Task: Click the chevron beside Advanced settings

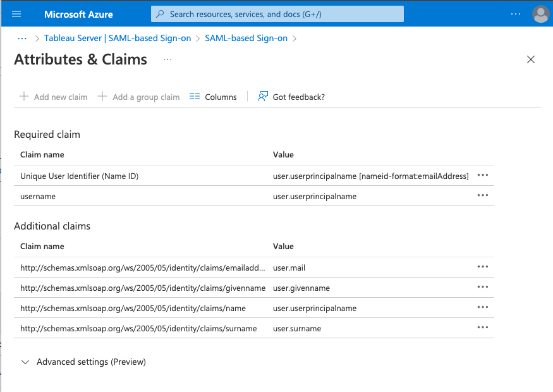Action: point(25,362)
